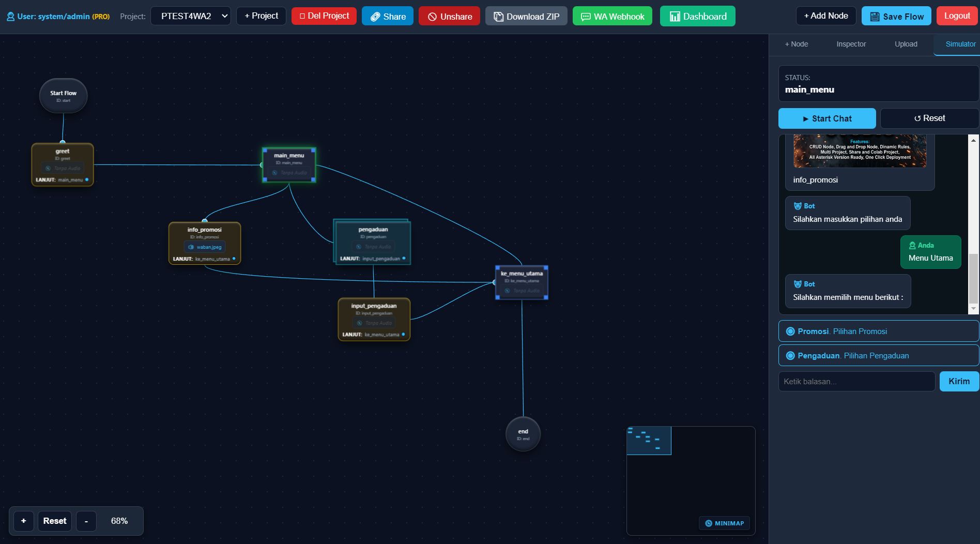Click the promo image thumbnail in chat
Image resolution: width=980 pixels, height=544 pixels.
860,151
